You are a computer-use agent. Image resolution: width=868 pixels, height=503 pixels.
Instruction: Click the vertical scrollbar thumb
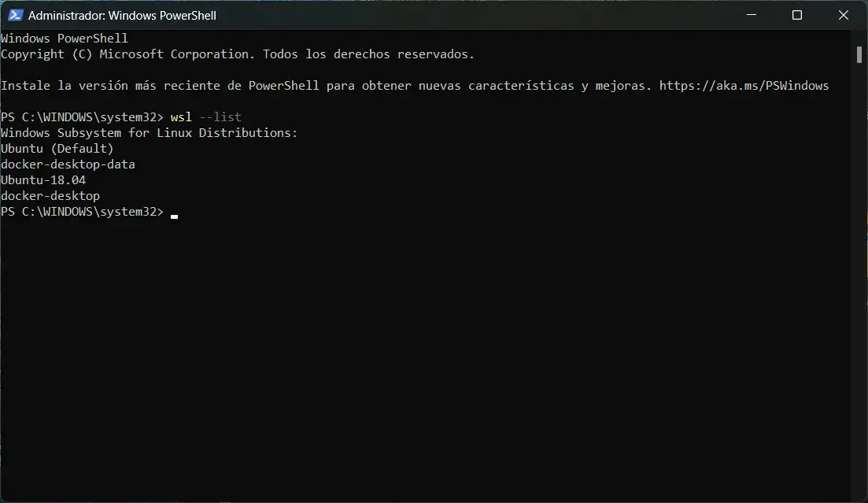click(x=859, y=54)
